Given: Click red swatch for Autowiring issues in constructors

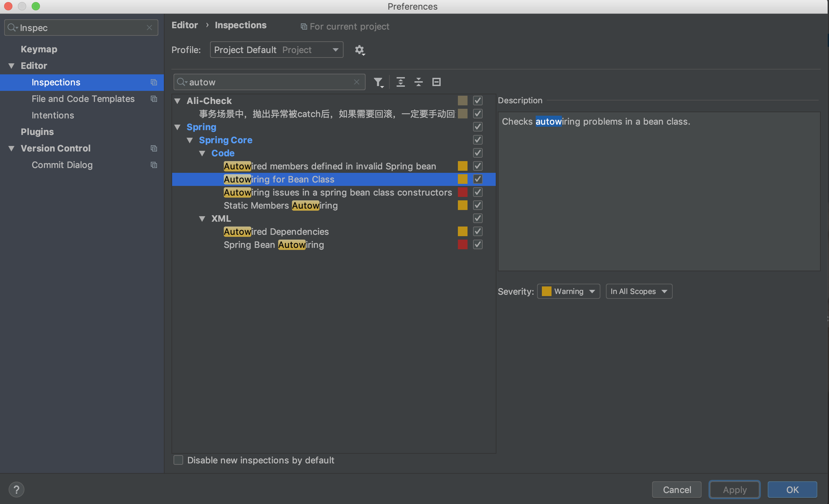Looking at the screenshot, I should coord(462,192).
